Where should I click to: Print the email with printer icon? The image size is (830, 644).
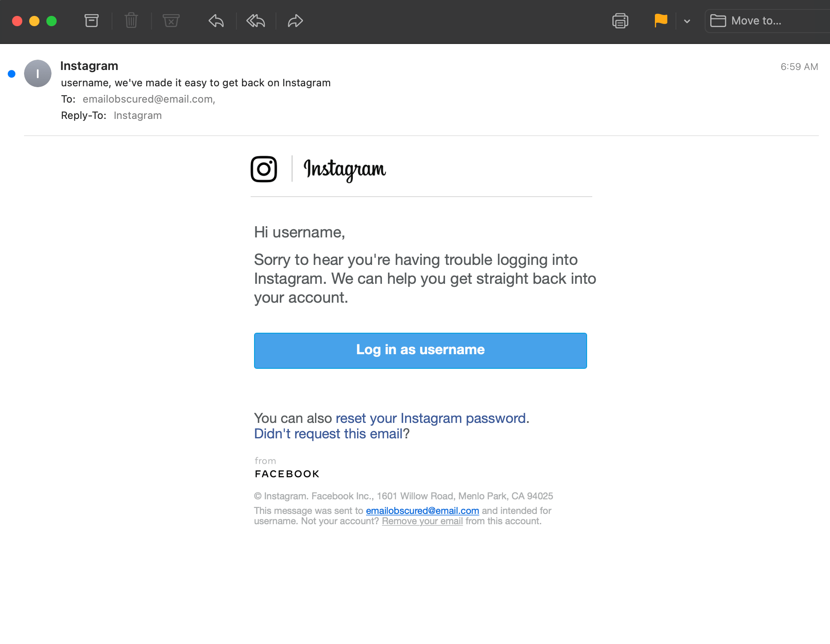tap(620, 21)
